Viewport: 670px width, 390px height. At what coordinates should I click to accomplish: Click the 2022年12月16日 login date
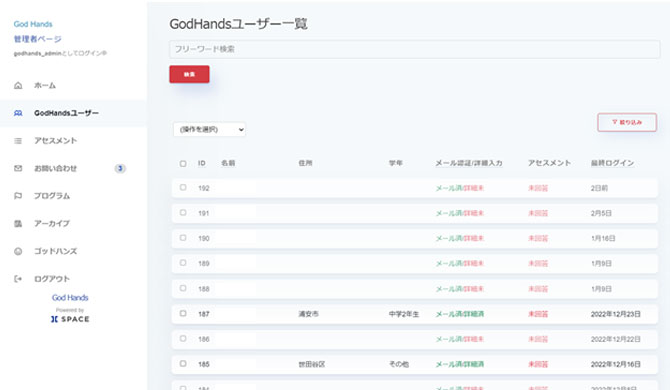616,364
